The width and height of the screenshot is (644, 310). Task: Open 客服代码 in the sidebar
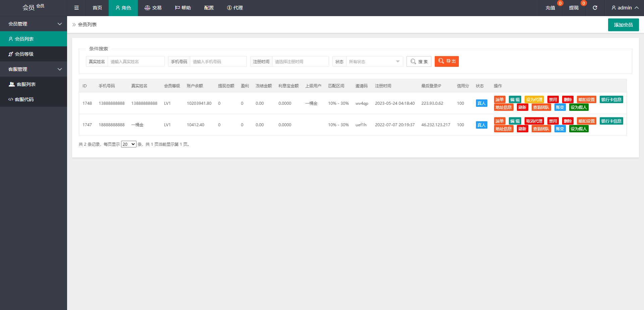coord(24,99)
